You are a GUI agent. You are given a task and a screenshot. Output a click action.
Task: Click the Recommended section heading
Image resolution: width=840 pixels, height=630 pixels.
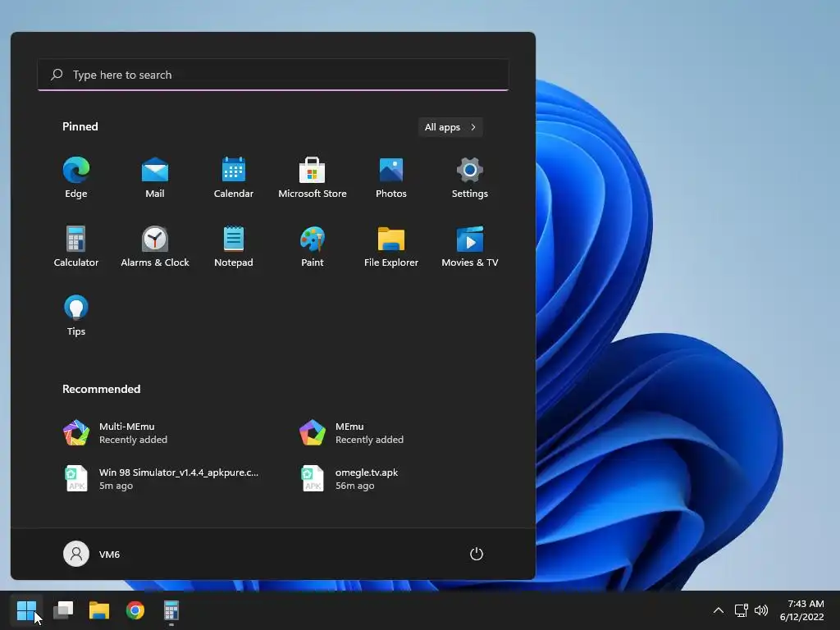[x=101, y=389]
